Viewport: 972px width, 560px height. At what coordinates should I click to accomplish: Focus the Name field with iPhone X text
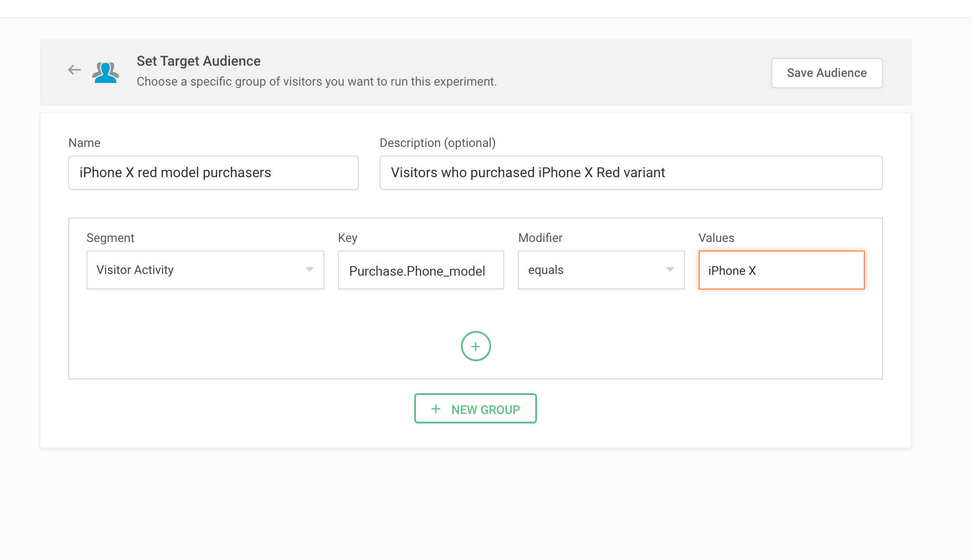pos(213,173)
